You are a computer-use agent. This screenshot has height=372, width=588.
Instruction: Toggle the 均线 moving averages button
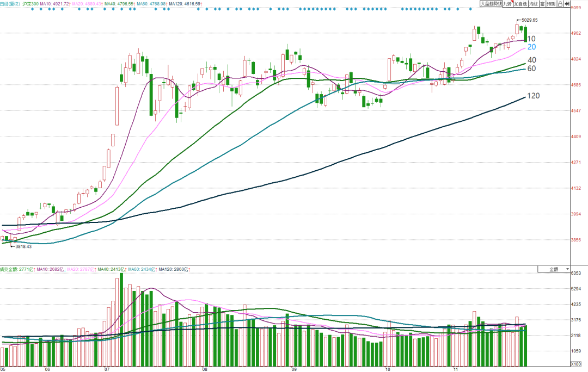[x=533, y=4]
